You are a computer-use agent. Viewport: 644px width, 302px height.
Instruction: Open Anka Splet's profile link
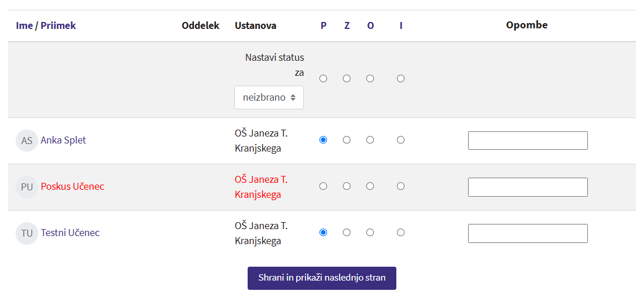(x=63, y=140)
